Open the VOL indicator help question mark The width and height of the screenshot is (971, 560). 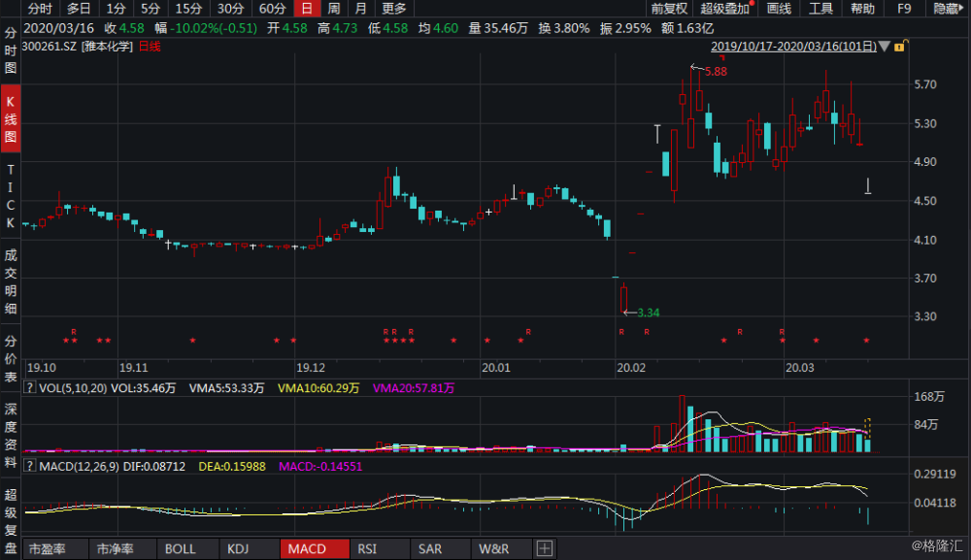[x=29, y=388]
